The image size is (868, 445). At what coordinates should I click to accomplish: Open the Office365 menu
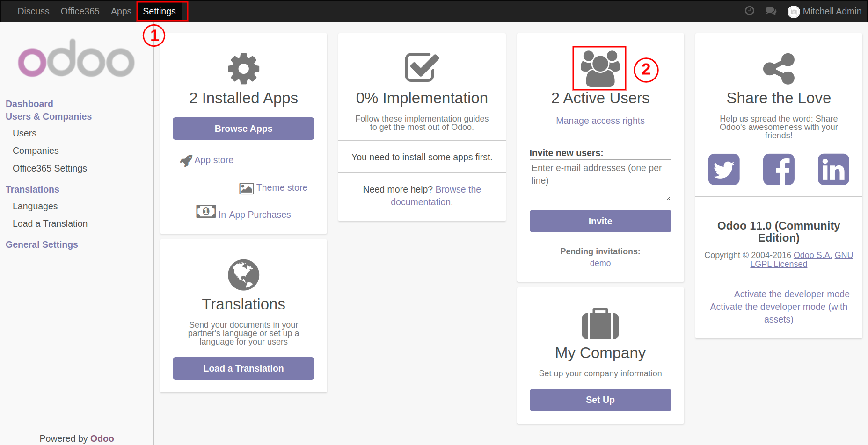(80, 11)
